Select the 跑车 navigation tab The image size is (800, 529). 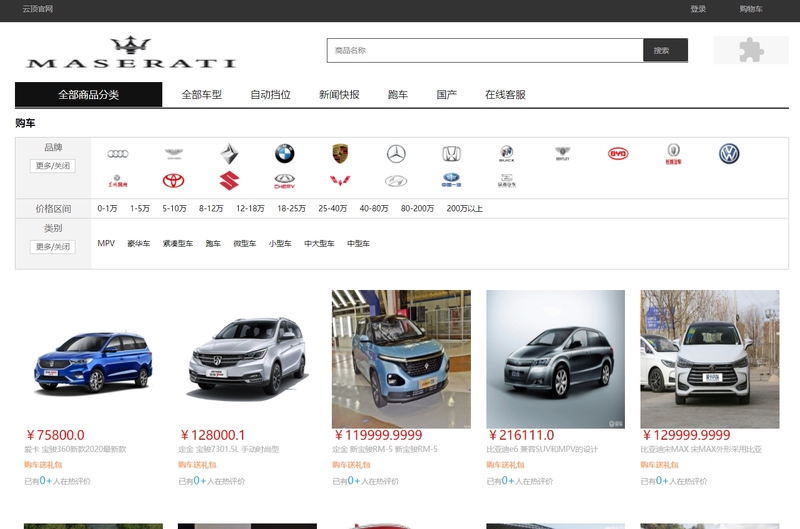398,94
